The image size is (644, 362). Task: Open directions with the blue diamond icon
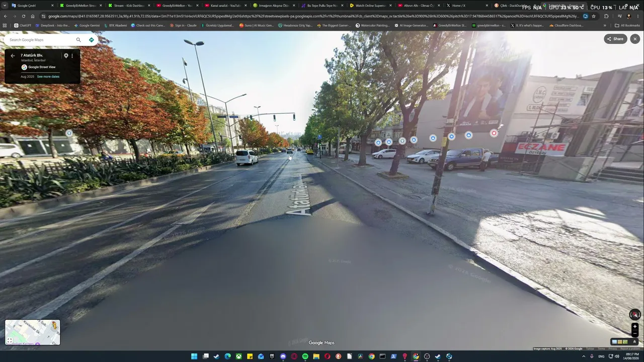pos(91,40)
